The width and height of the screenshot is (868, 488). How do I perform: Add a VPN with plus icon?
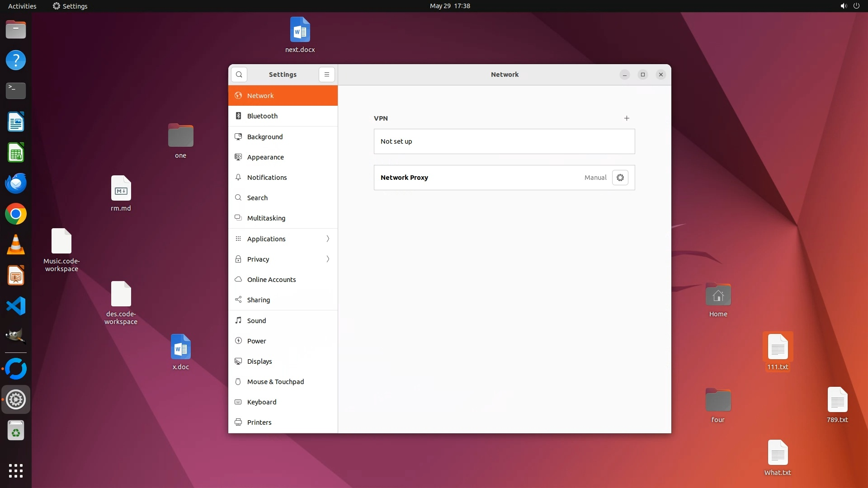627,118
